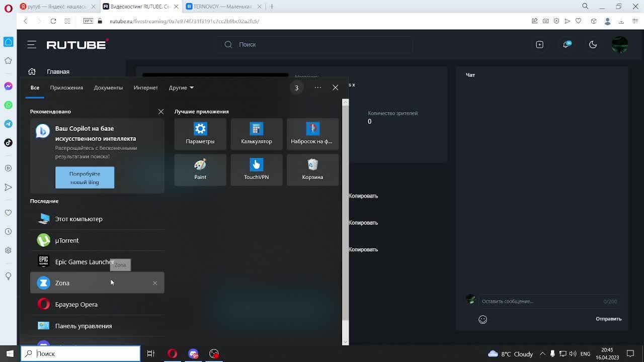644x362 pixels.
Task: Switch ENG keyboard language indicator
Action: point(585,354)
